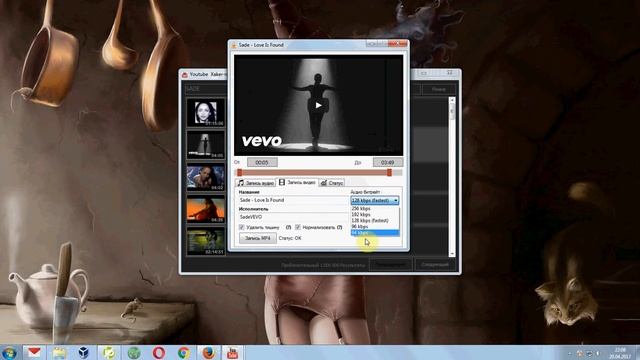Image resolution: width=640 pixels, height=360 pixels.
Task: Click the Исполнитель artist text field
Action: click(x=293, y=217)
